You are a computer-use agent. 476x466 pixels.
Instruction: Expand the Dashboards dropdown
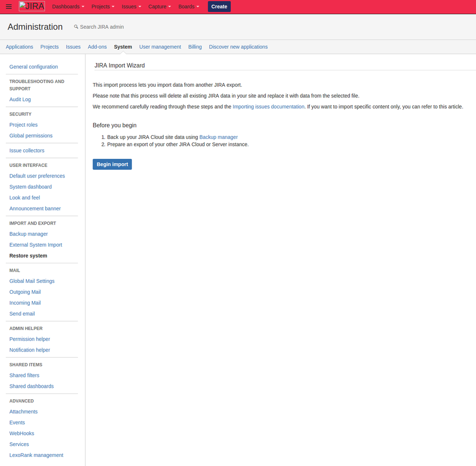[x=68, y=6]
